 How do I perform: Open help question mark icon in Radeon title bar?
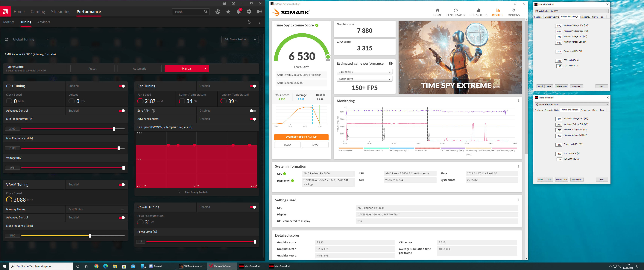(x=233, y=3)
